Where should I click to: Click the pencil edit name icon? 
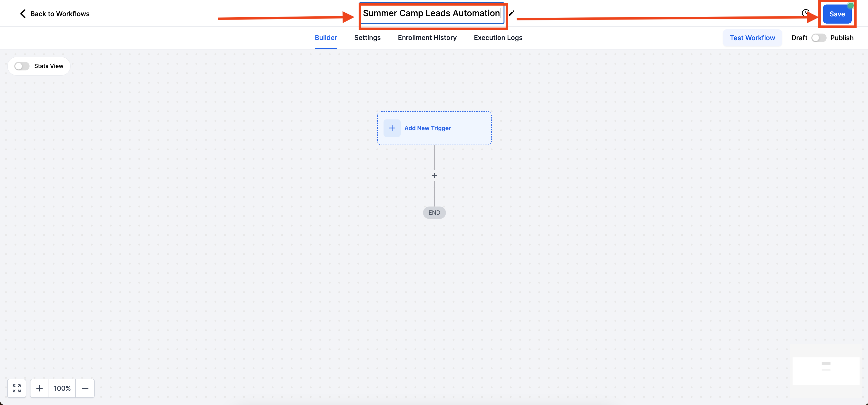pos(512,14)
